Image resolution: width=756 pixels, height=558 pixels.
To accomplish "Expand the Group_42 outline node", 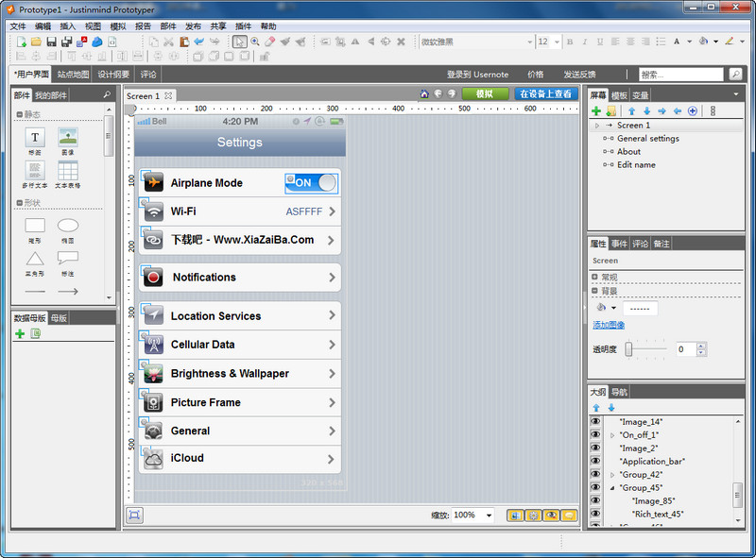I will 612,475.
